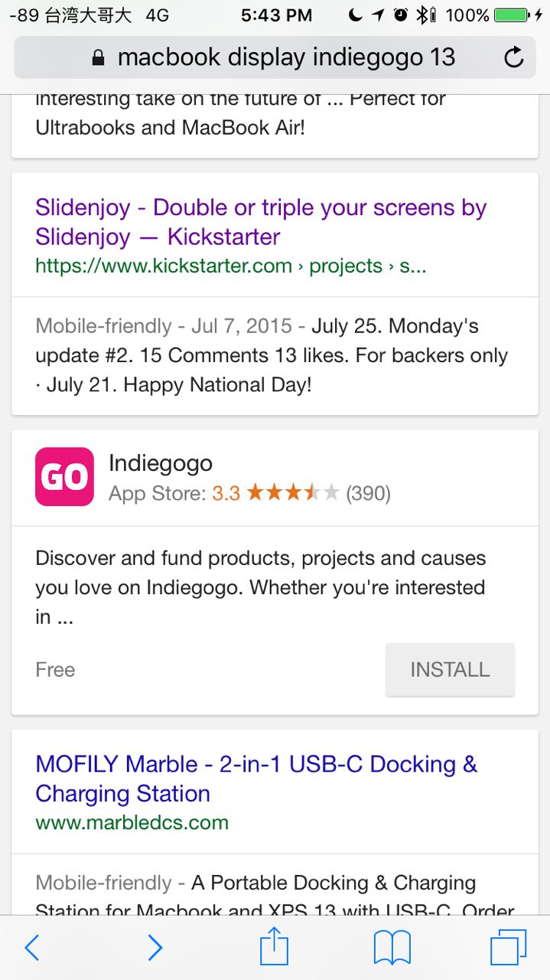Install the Indiegogo app
The width and height of the screenshot is (550, 980).
(450, 670)
